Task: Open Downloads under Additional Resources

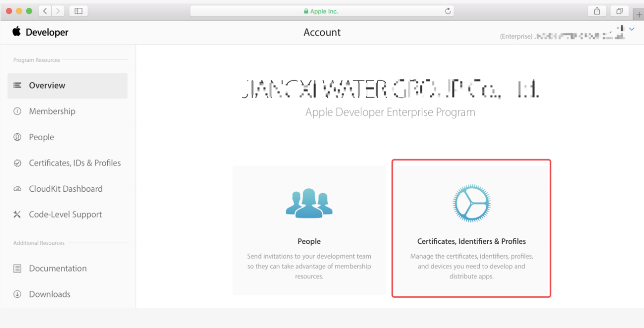Action: pos(50,294)
